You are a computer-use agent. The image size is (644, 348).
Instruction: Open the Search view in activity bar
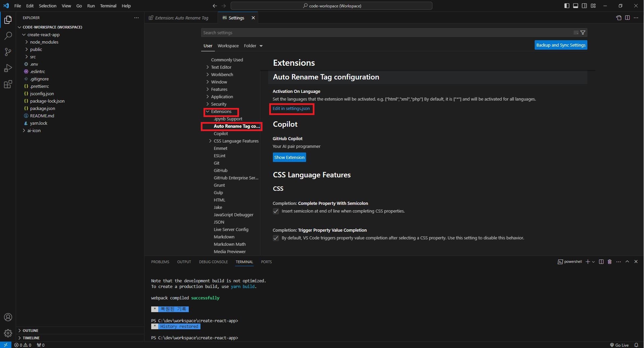tap(8, 36)
